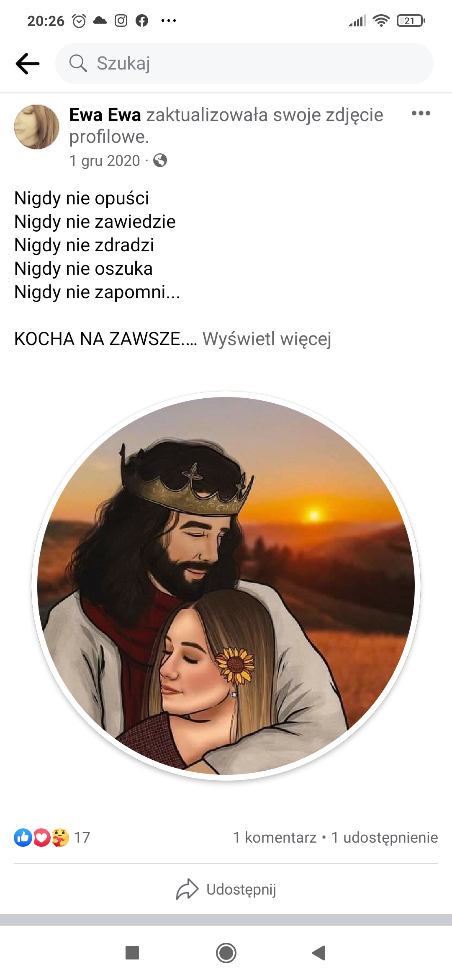
Task: Open the circular profile picture image
Action: click(x=226, y=585)
